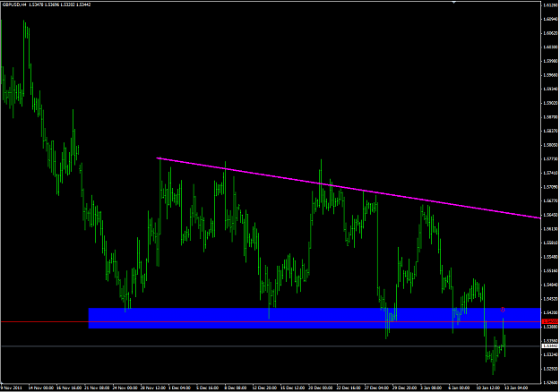Click the '21 Nov 08:00' time label
This screenshot has height=392, width=560.
[97, 388]
